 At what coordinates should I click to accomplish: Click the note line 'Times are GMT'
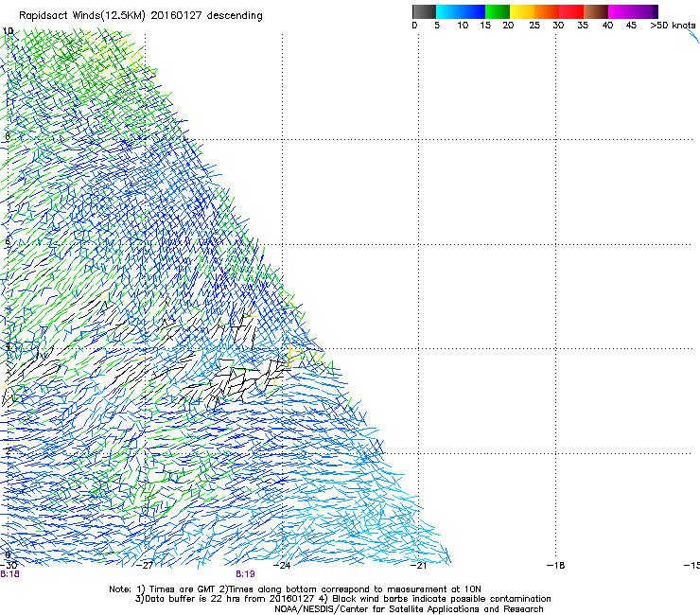183,589
